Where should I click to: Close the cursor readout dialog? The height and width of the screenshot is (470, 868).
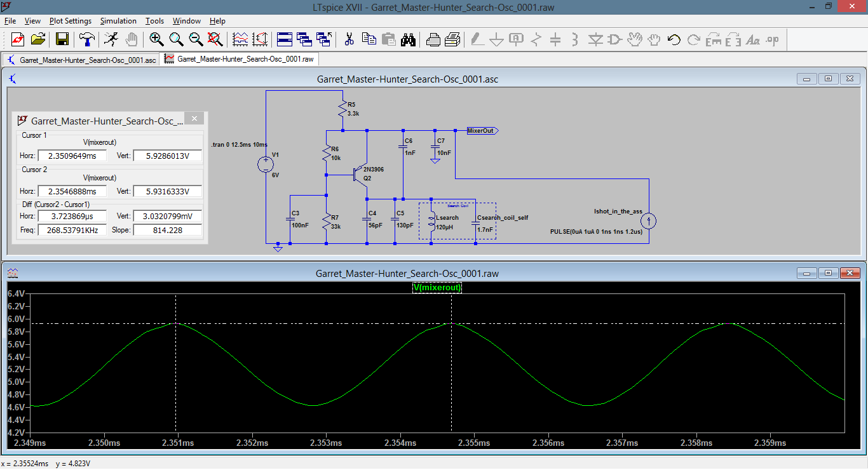click(194, 119)
